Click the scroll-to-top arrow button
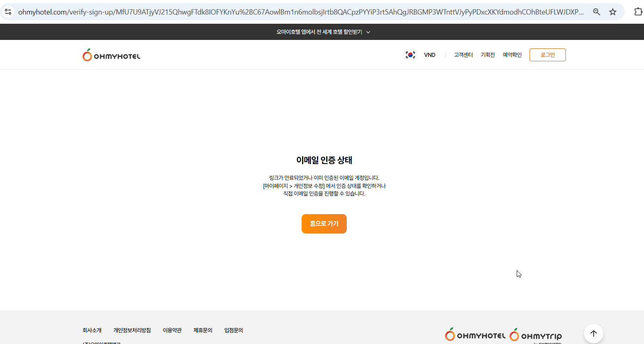Screen dimensions: 644x344 coord(593,334)
